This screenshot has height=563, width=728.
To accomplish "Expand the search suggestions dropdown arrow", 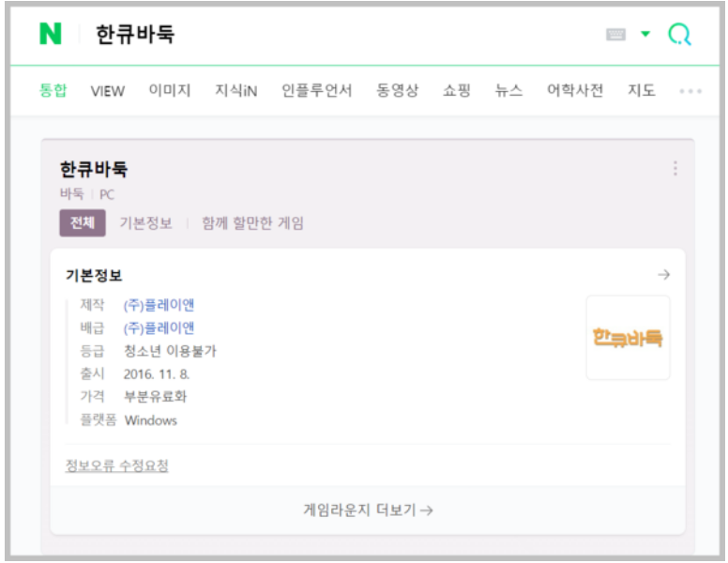I will coord(645,34).
